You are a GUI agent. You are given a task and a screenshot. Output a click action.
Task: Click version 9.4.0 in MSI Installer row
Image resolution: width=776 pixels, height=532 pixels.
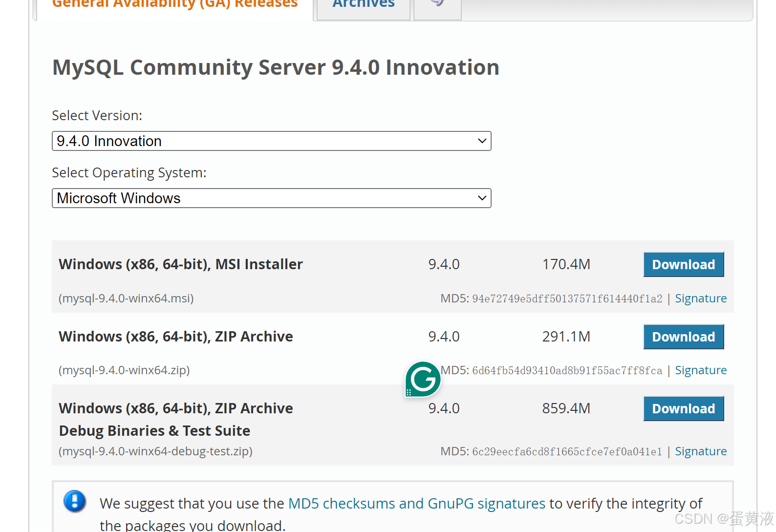point(444,264)
